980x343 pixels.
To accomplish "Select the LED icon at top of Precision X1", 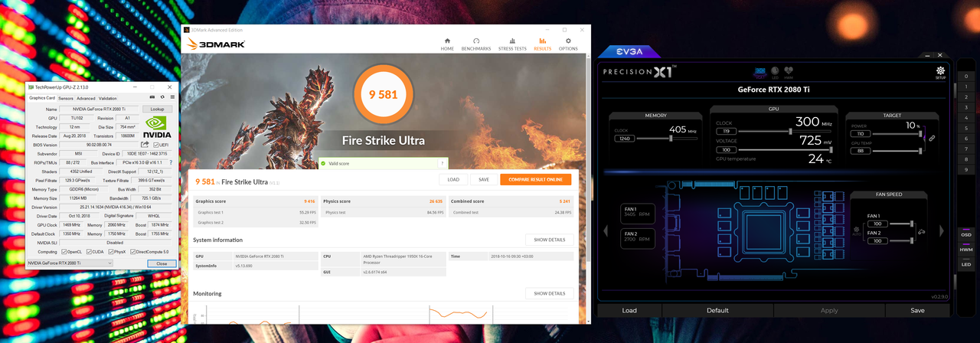I will point(775,73).
